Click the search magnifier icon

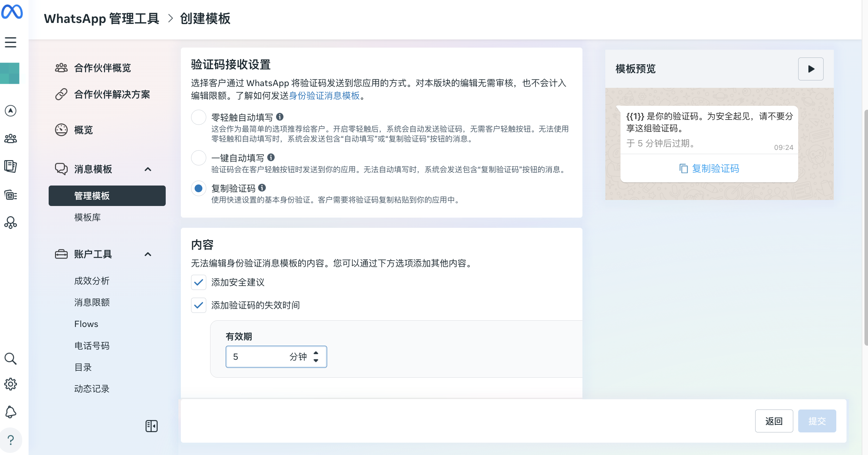coord(11,359)
